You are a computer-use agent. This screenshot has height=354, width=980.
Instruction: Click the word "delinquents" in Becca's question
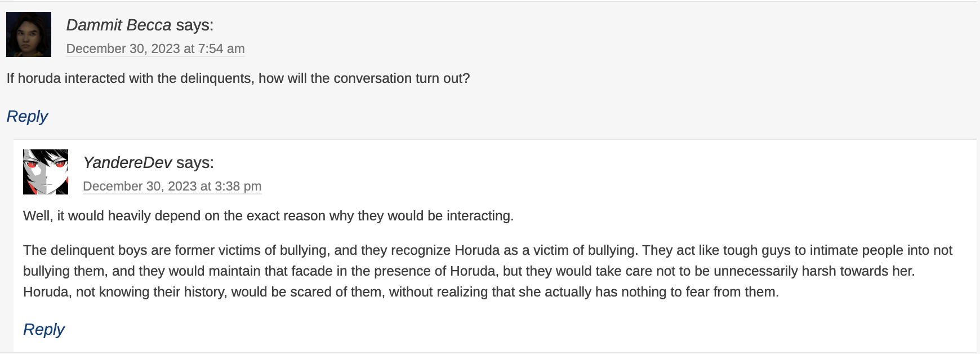tap(216, 78)
